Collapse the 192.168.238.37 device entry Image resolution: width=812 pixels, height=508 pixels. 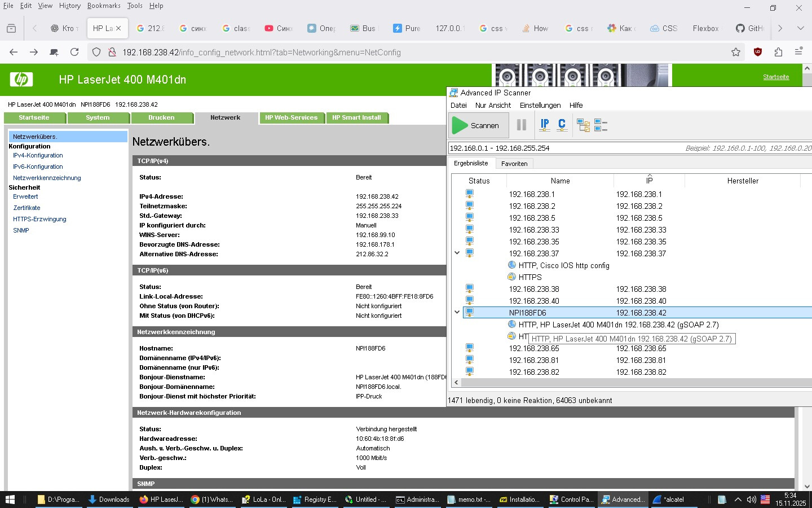(x=457, y=253)
